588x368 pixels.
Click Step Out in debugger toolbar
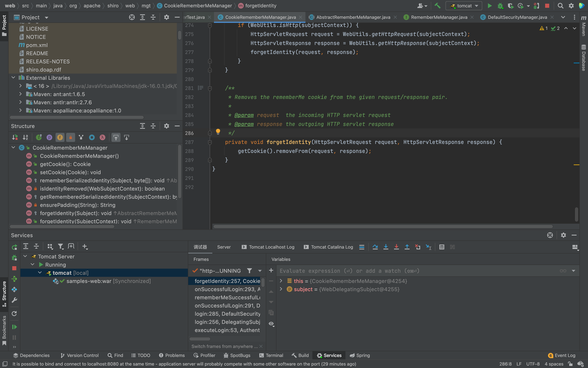point(407,247)
